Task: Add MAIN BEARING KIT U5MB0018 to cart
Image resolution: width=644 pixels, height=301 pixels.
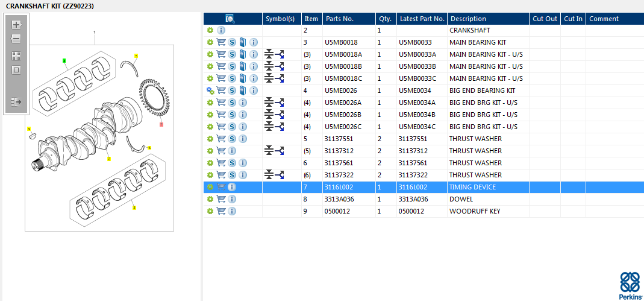Action: point(221,42)
